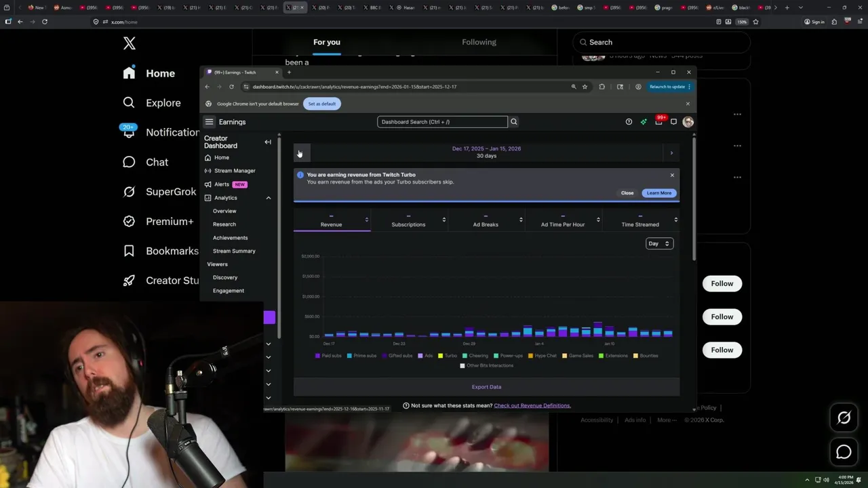Click Relaunch to update Chrome button

(671, 87)
